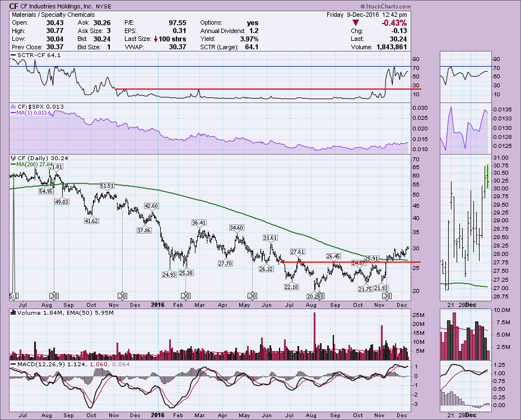Click the 31.61 peak price label
The width and height of the screenshot is (521, 420).
pyautogui.click(x=270, y=238)
